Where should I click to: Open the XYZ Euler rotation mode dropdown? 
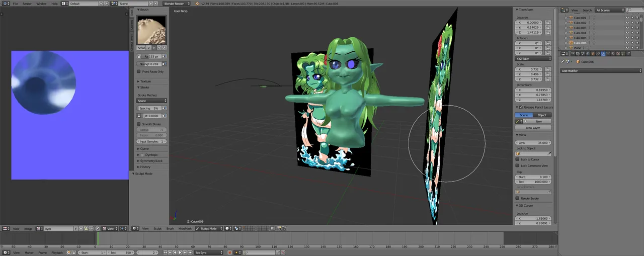coord(533,59)
